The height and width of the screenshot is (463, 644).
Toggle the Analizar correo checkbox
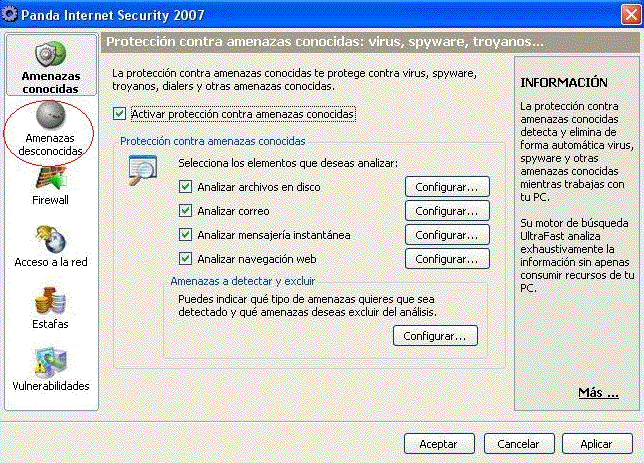pyautogui.click(x=184, y=211)
